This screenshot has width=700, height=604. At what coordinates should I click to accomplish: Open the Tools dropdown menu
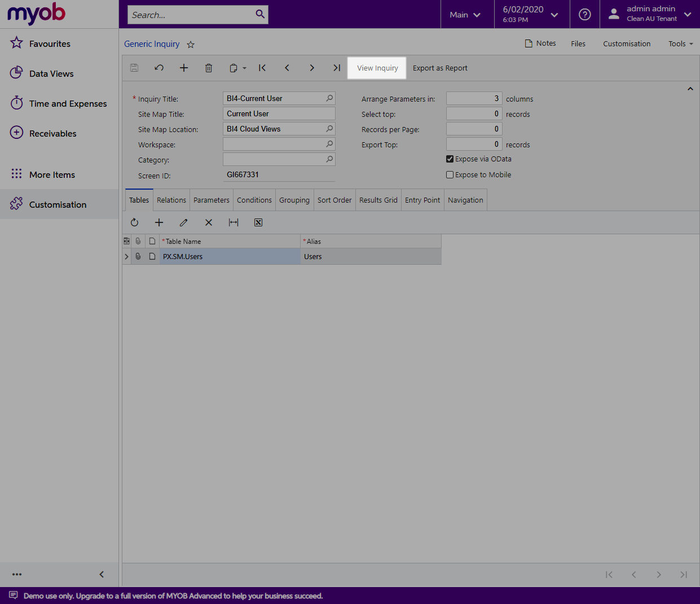[x=681, y=44]
